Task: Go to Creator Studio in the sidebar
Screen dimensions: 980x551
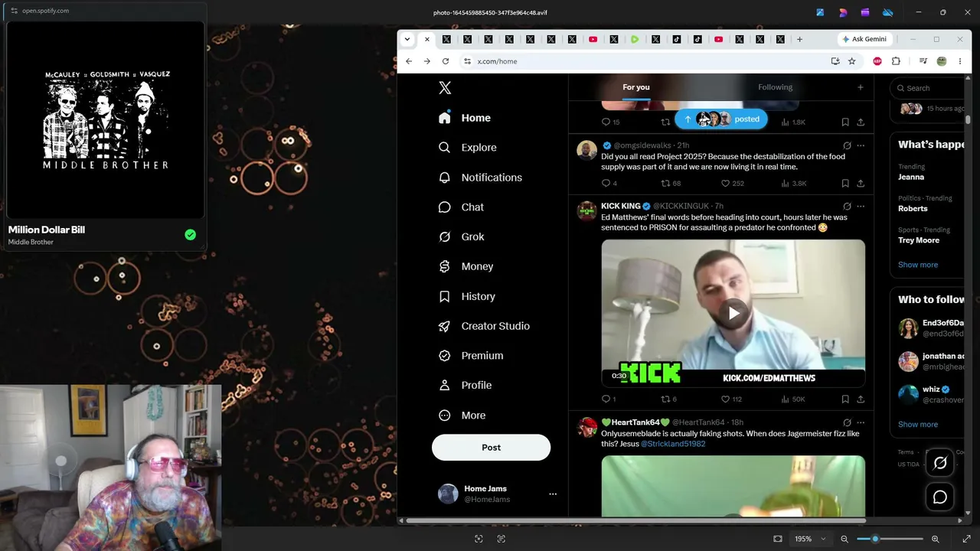Action: 484,326
